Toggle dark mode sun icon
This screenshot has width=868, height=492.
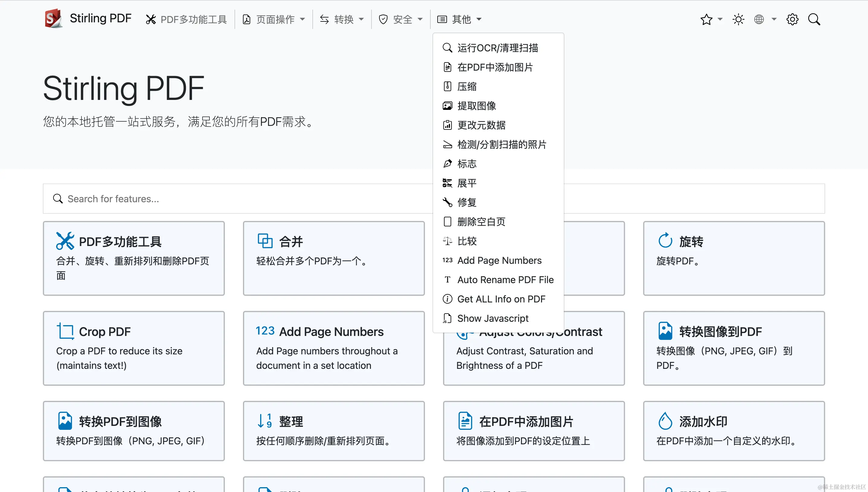click(738, 19)
